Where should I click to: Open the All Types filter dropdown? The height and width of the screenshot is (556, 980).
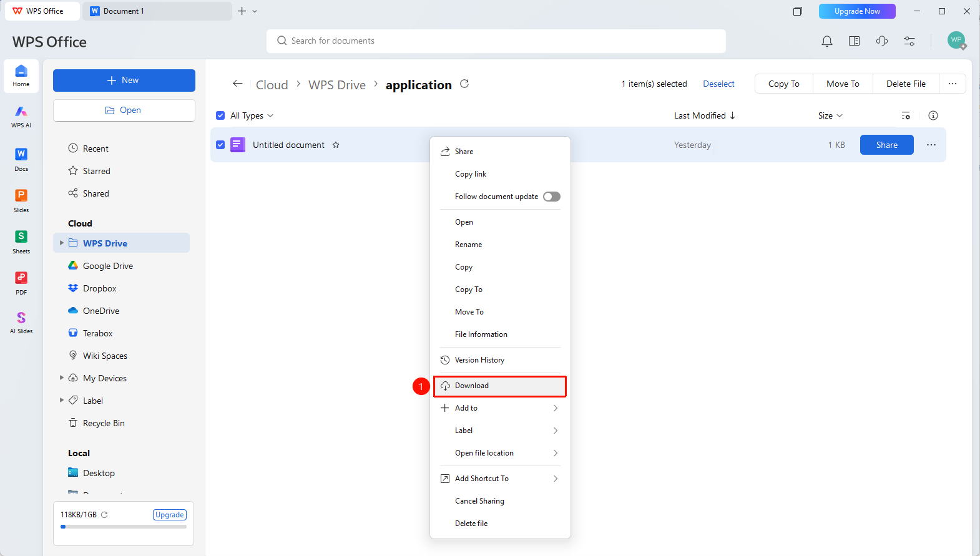252,115
